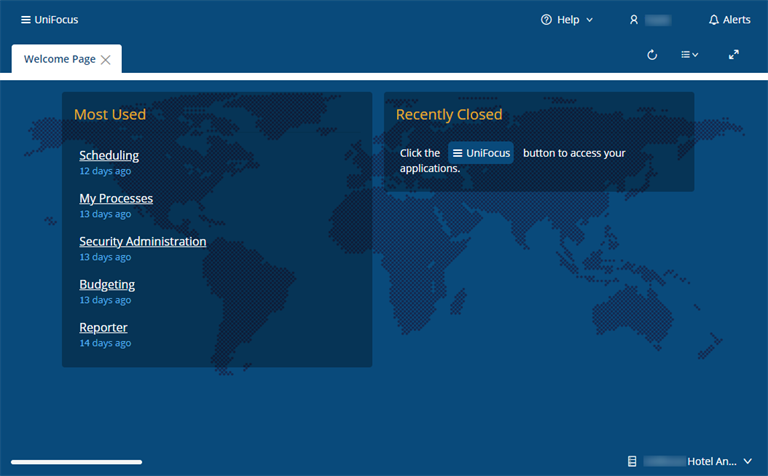
Task: Click the Most Used heading
Action: click(x=110, y=114)
